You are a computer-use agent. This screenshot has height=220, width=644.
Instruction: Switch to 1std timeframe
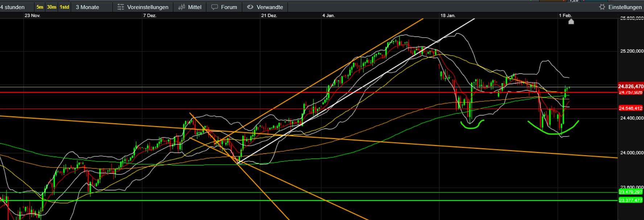coord(65,7)
